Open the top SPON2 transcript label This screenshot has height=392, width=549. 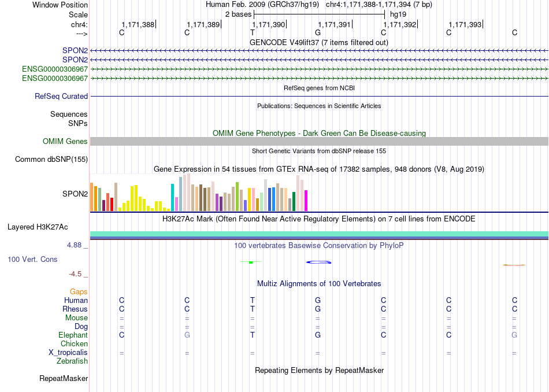point(75,51)
